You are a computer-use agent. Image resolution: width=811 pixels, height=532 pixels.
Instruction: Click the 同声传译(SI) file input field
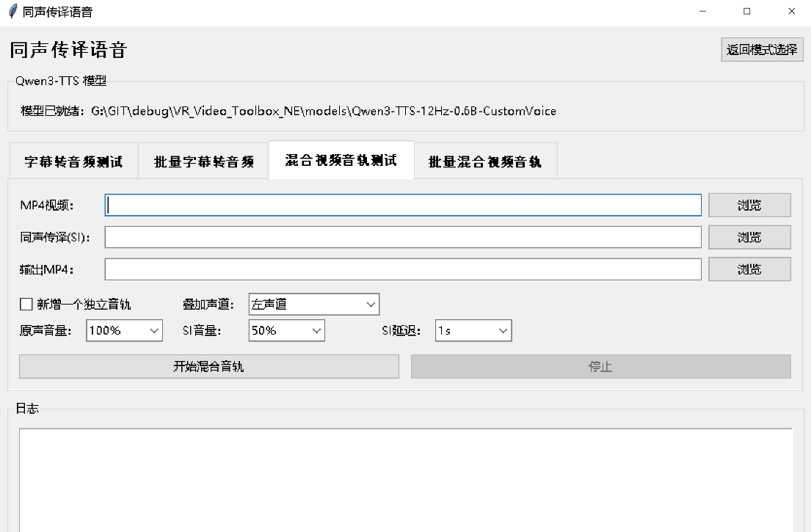tap(403, 237)
